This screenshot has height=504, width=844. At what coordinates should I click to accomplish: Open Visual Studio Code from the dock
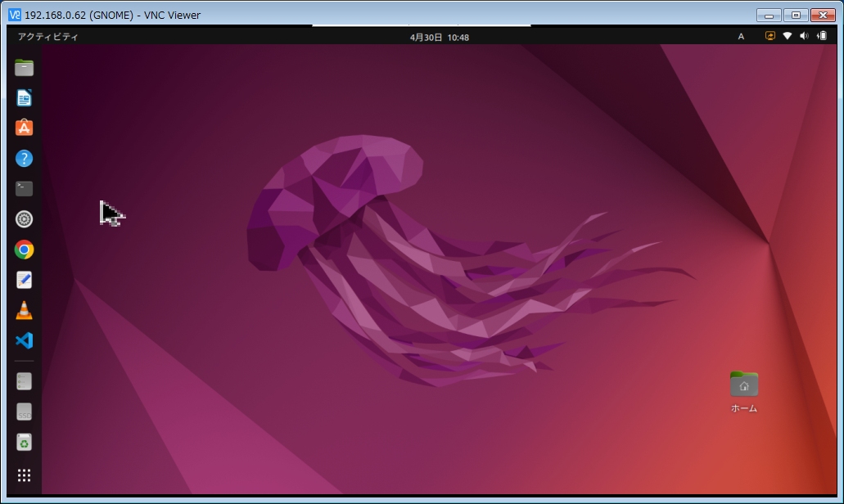tap(25, 340)
